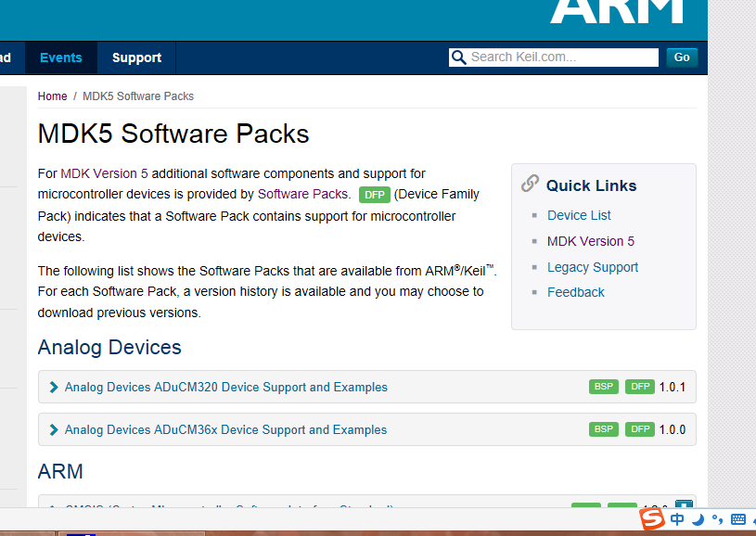The height and width of the screenshot is (536, 756).
Task: Click the MDK5 Software Packs breadcrumb text
Action: (x=138, y=96)
